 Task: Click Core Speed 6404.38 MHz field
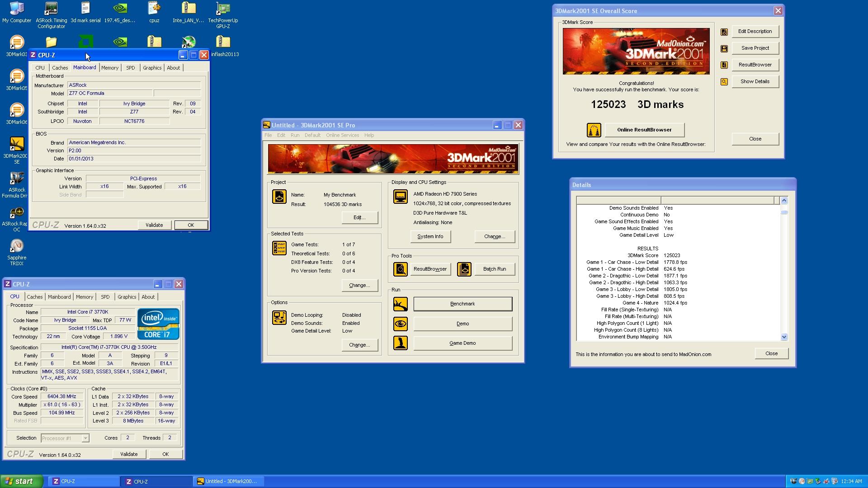62,397
